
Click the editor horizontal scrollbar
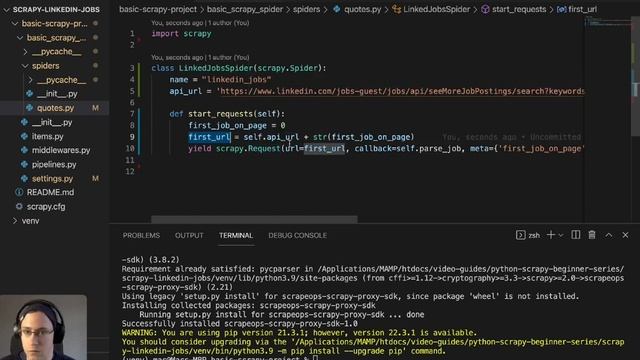[x=254, y=220]
